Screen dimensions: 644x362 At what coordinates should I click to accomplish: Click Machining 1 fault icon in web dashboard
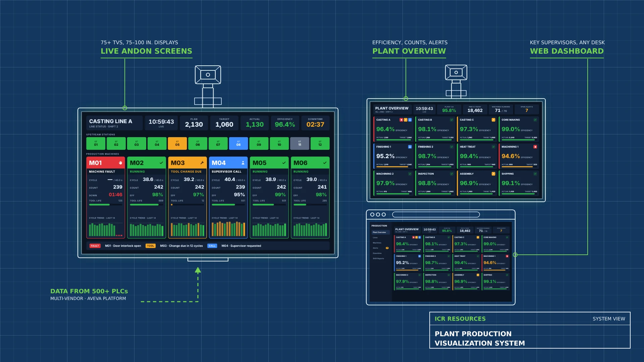click(x=507, y=256)
